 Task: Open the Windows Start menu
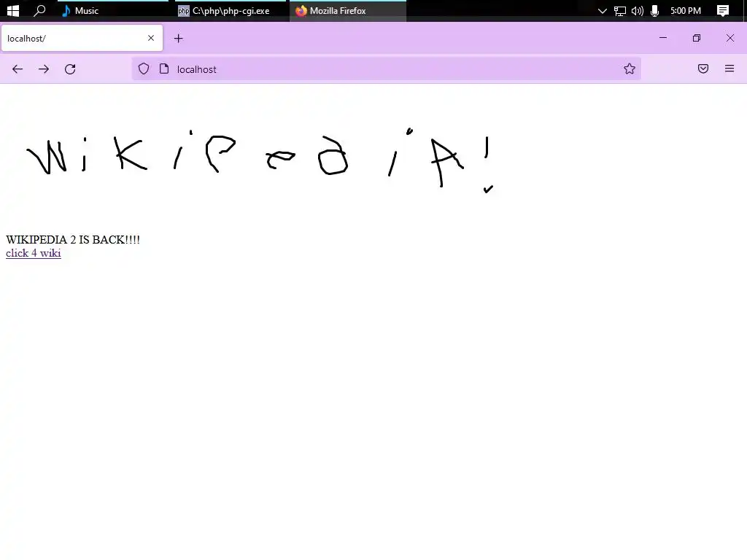coord(13,10)
